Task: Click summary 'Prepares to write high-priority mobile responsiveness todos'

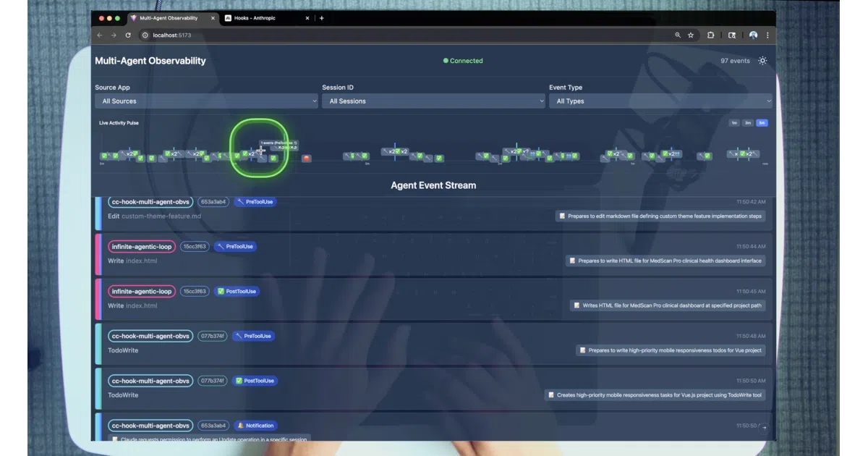Action: (x=671, y=350)
